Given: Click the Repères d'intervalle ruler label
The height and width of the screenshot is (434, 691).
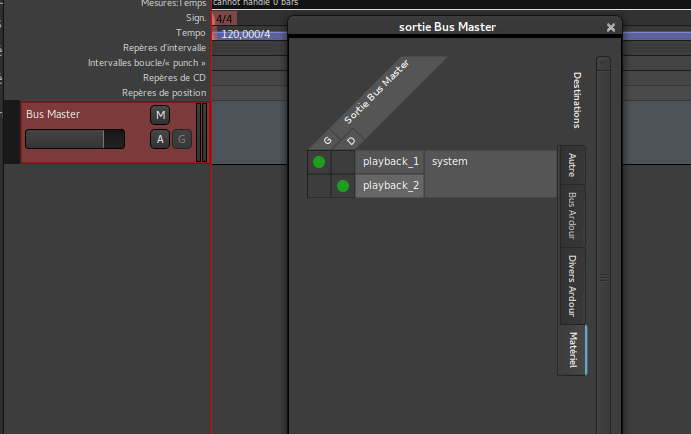Looking at the screenshot, I should point(164,48).
